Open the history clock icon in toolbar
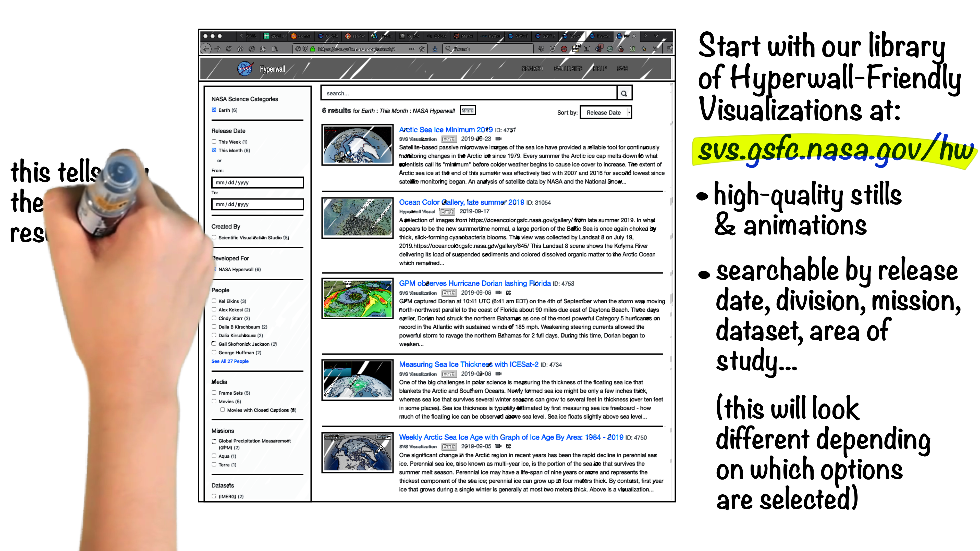Image resolution: width=980 pixels, height=551 pixels. (251, 49)
